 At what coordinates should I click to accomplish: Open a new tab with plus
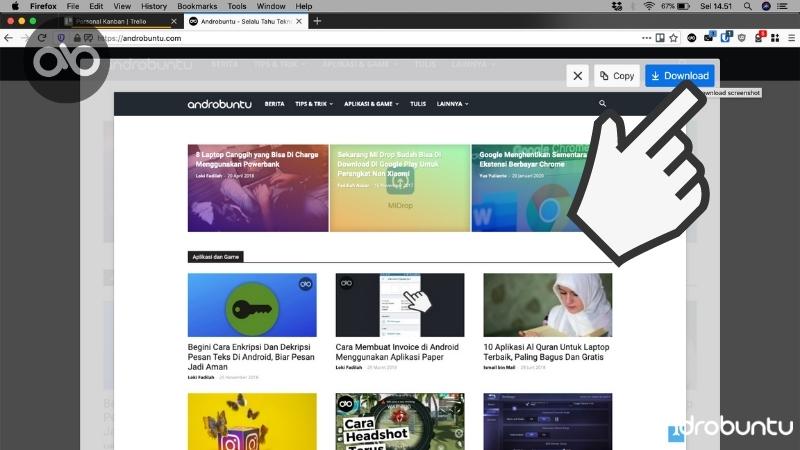(317, 21)
